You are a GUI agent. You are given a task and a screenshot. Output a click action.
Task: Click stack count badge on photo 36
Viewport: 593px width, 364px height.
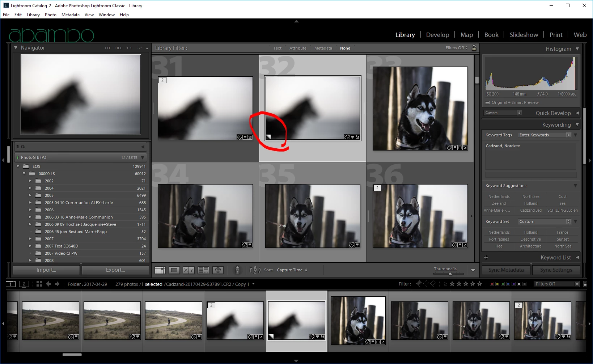pyautogui.click(x=377, y=188)
